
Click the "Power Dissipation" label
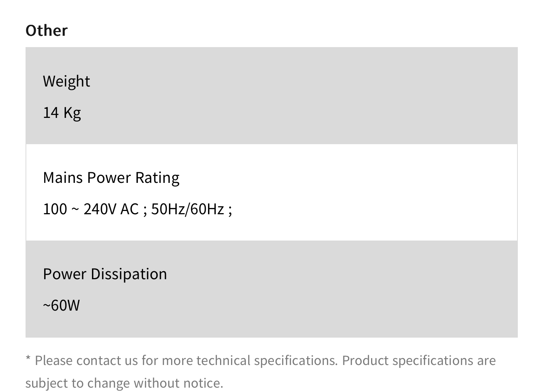click(x=105, y=274)
